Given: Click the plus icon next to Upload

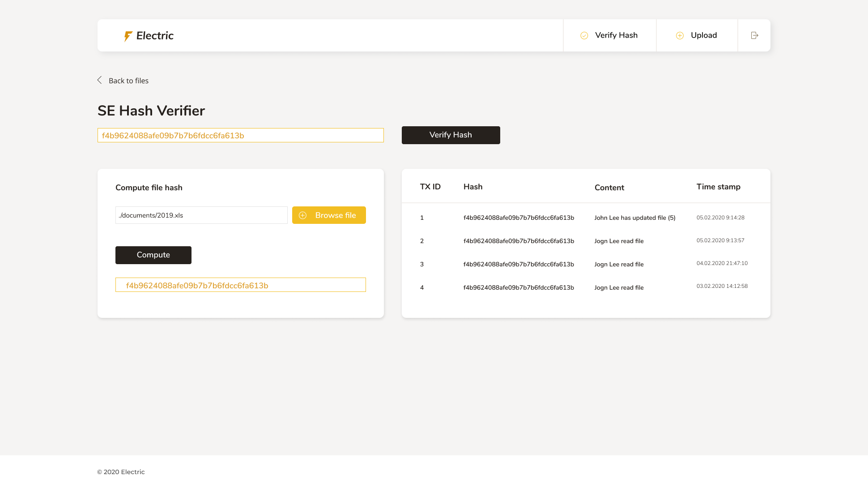Looking at the screenshot, I should coord(680,35).
